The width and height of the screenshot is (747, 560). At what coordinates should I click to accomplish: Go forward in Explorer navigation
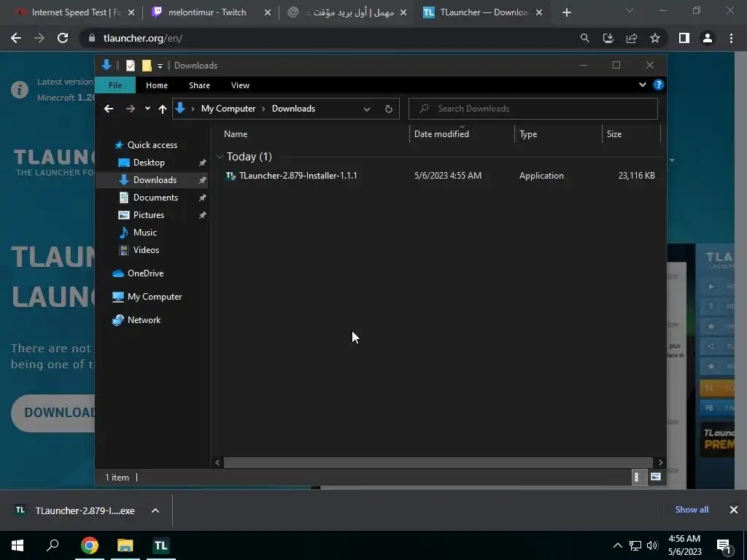click(130, 109)
